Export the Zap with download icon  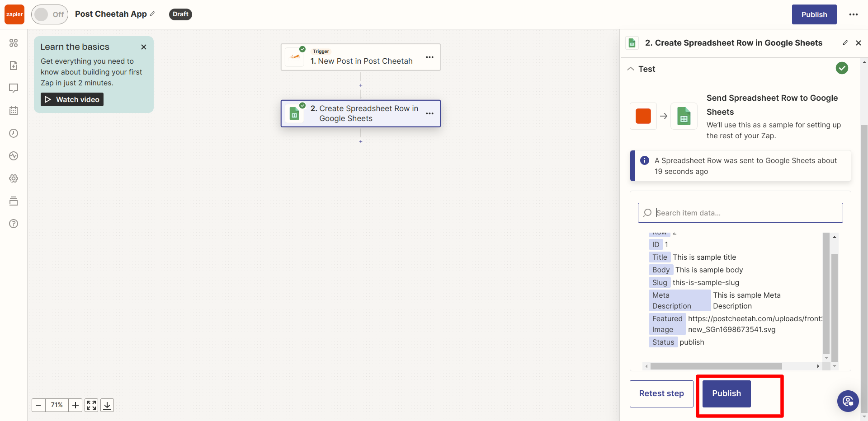point(107,405)
